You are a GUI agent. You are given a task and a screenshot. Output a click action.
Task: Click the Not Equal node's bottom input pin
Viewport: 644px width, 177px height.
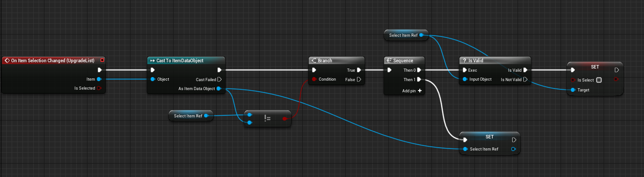click(x=250, y=122)
